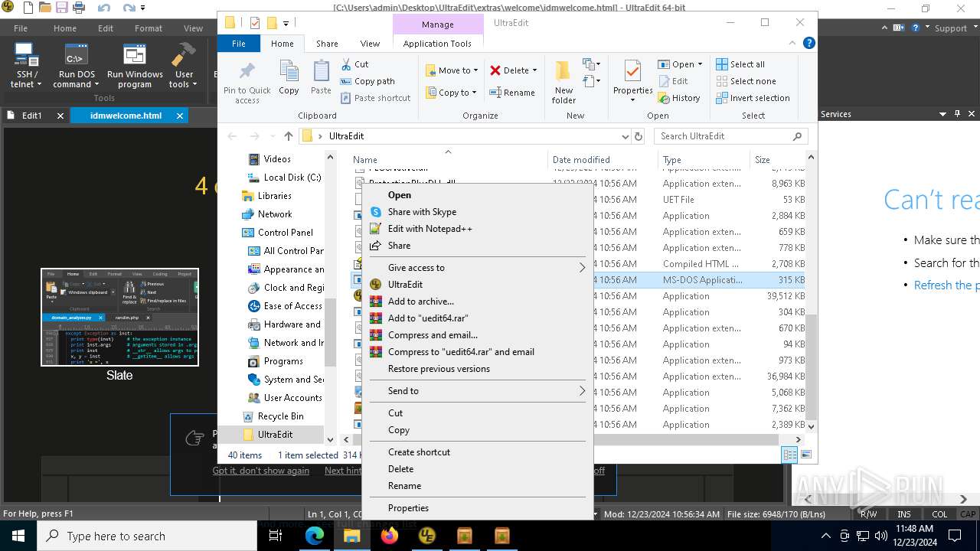
Task: Expand the Copy to dropdown
Action: point(474,93)
